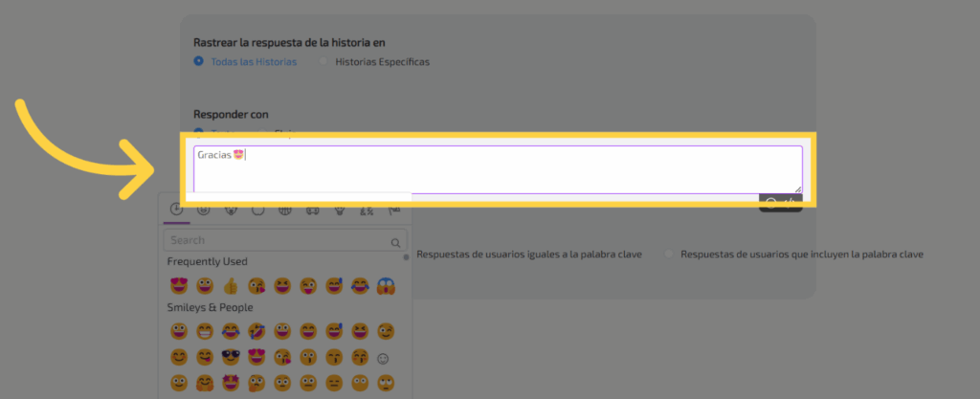The height and width of the screenshot is (399, 980).
Task: Click the emoji Search field
Action: [278, 240]
